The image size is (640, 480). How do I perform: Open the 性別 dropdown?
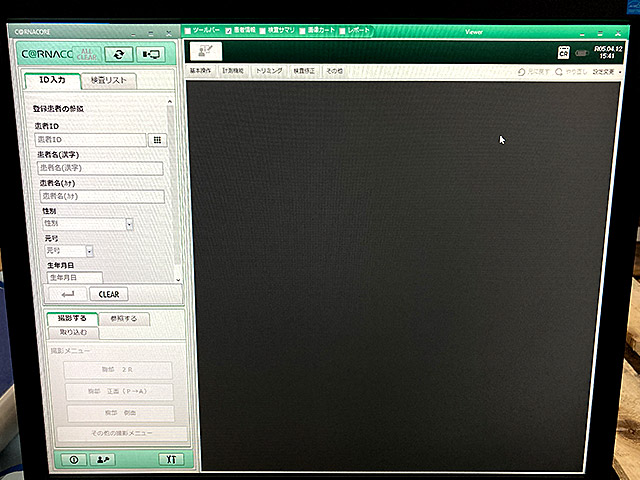129,224
